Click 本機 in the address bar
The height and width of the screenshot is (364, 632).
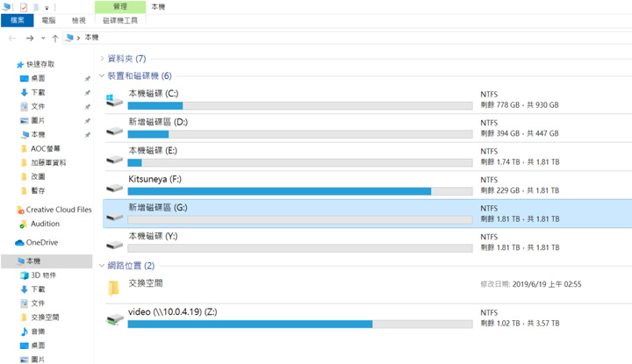coord(91,38)
